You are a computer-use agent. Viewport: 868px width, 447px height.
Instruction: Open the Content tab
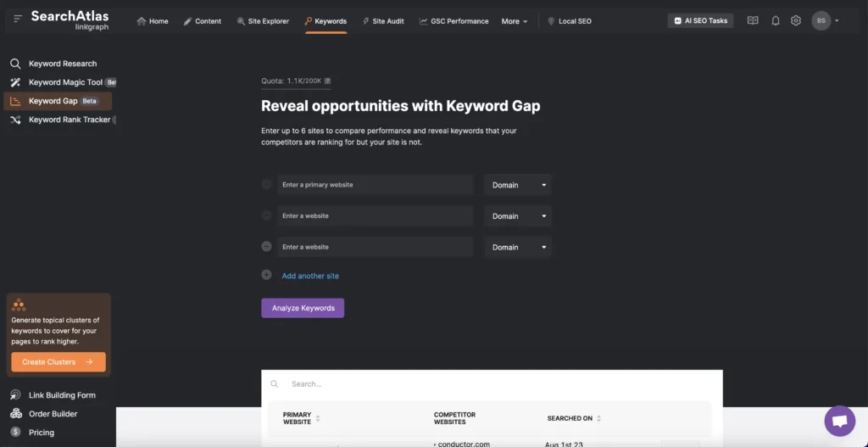tap(203, 21)
